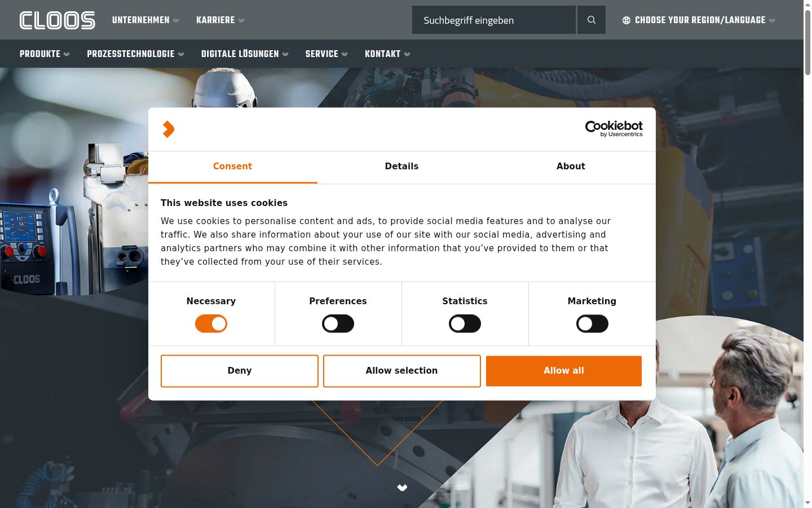Click the scrollbar up arrow
Screen dimensions: 812x508
point(807,5)
